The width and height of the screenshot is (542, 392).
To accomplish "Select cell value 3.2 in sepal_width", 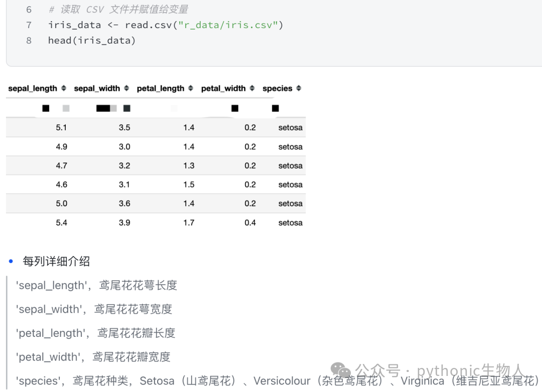I will pos(124,166).
